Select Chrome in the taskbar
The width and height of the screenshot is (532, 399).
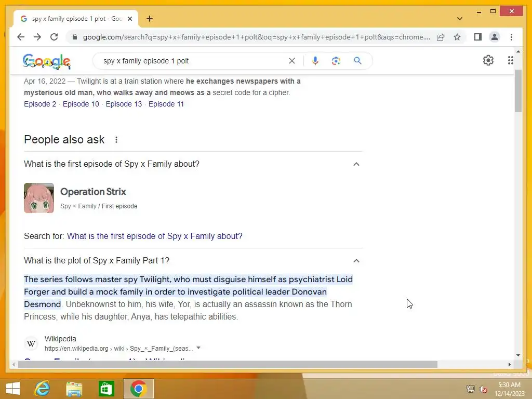tap(138, 389)
